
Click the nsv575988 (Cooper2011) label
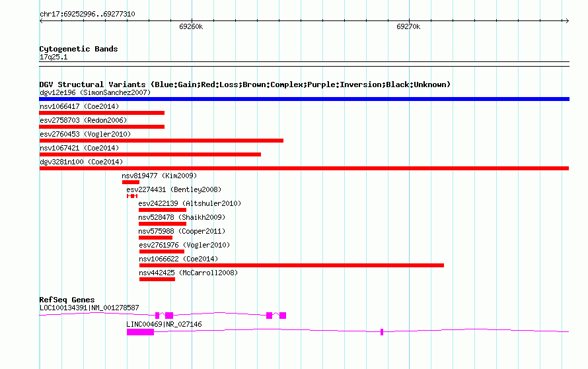pyautogui.click(x=182, y=231)
